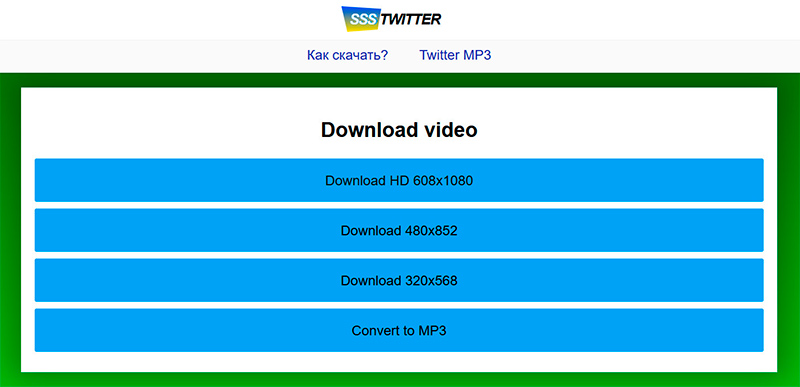
Task: Extract audio with the MP3 conversion option
Action: 399,330
